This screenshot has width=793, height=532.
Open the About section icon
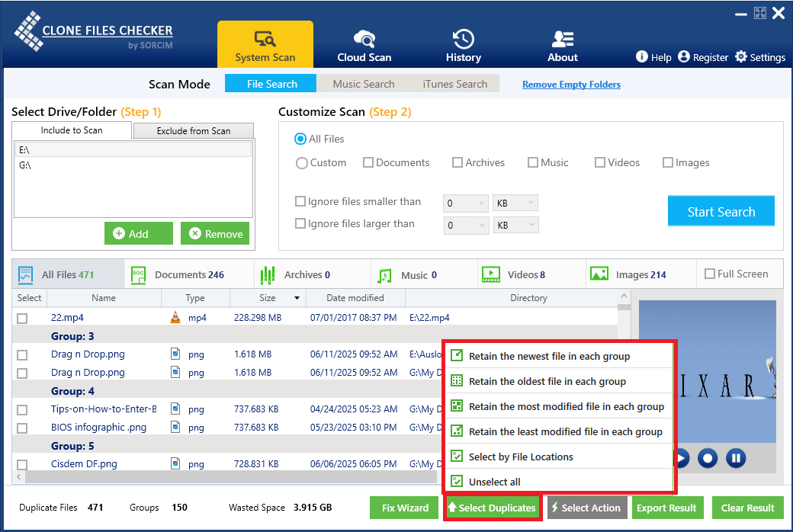563,39
